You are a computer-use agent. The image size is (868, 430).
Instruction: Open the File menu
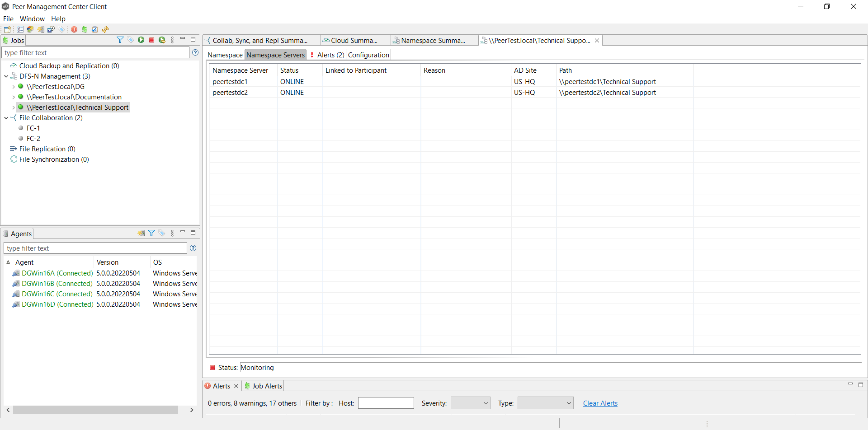point(8,19)
